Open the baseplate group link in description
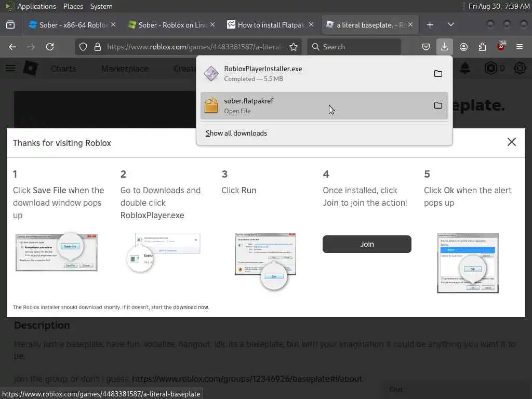 [x=247, y=379]
